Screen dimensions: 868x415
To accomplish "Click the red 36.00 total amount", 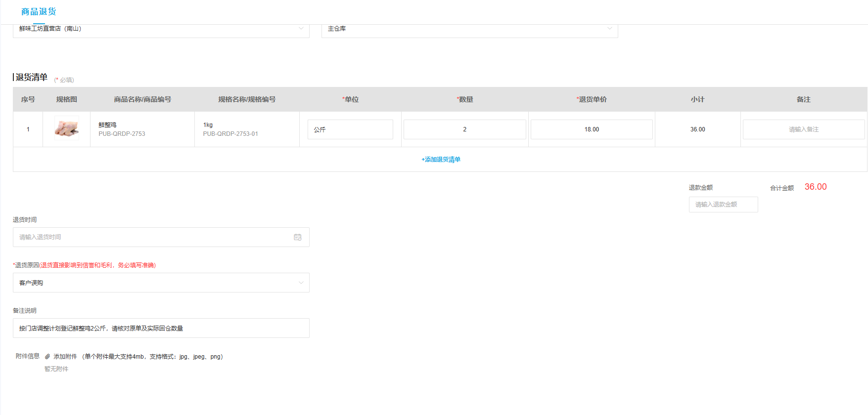I will pos(816,187).
